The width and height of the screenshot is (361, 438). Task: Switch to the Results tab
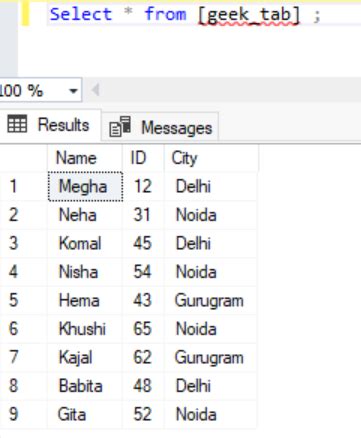(50, 125)
